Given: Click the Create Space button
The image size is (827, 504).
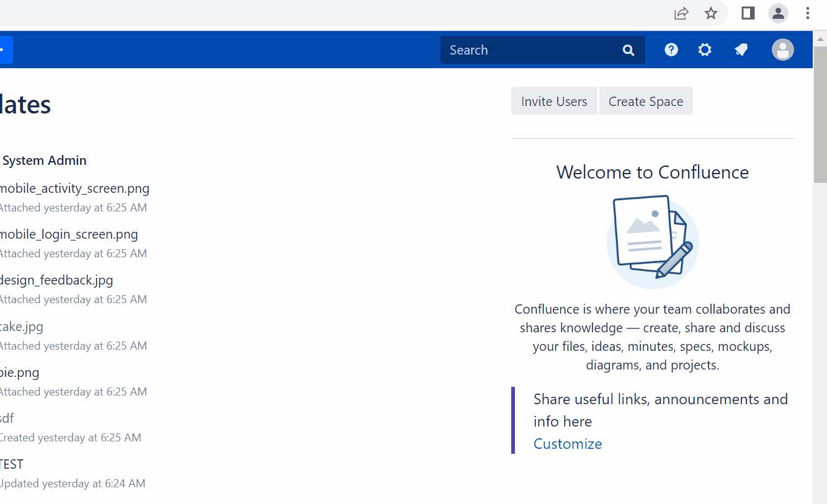Looking at the screenshot, I should tap(645, 100).
